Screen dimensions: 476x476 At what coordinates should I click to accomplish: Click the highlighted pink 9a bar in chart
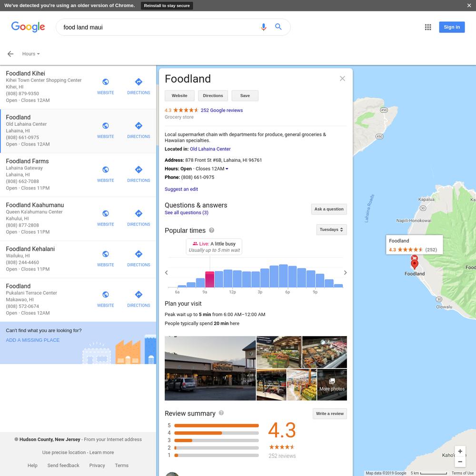click(x=209, y=279)
